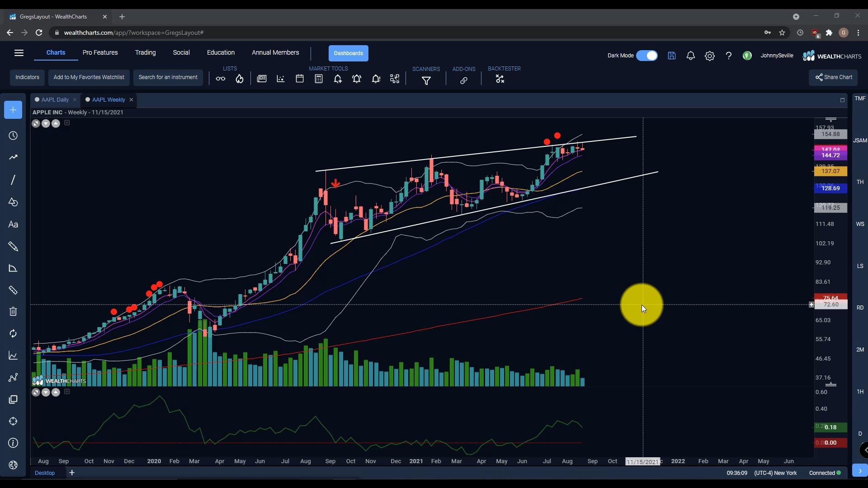Open notifications bell in top header

(x=691, y=56)
